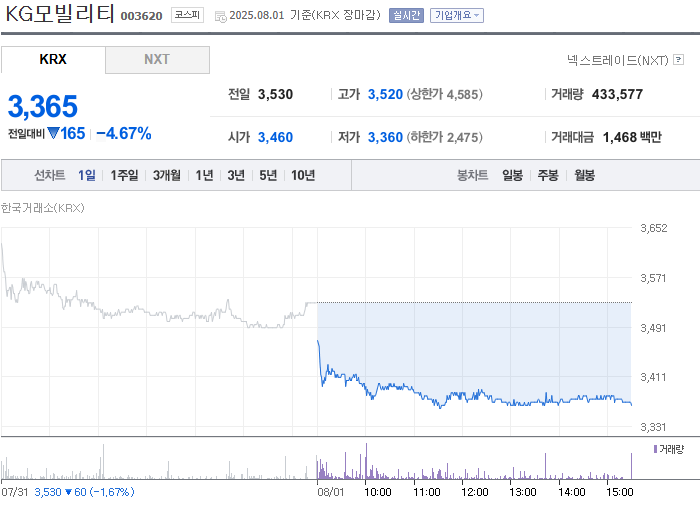Screen dimensions: 700x505
Task: Click the stock code 003620
Action: pyautogui.click(x=141, y=16)
